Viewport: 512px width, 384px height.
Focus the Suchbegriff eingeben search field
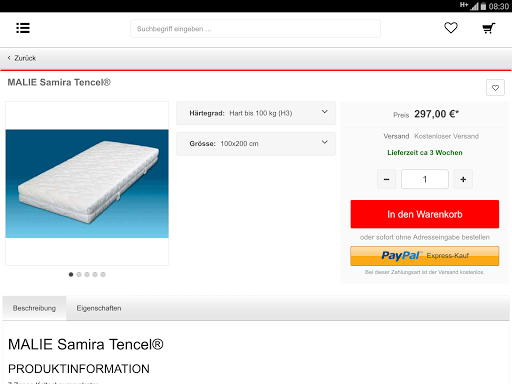[x=255, y=29]
